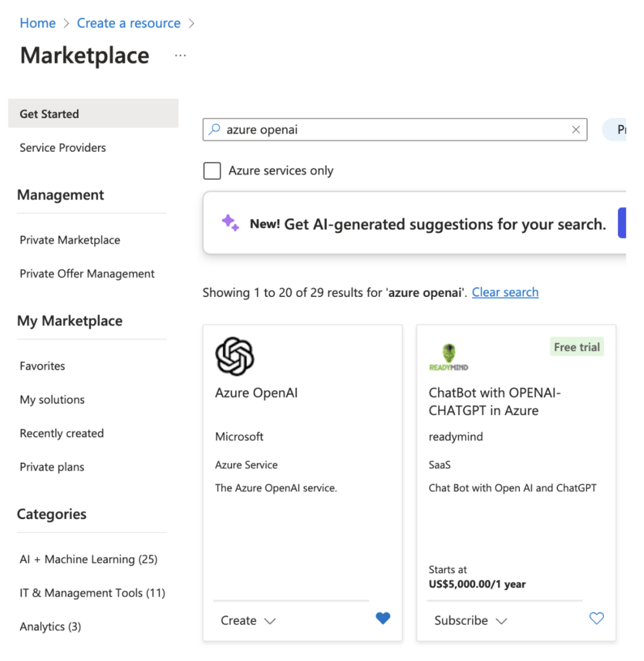Screen dimensions: 644x661
Task: Select the Favorites item under My Marketplace
Action: coord(42,366)
